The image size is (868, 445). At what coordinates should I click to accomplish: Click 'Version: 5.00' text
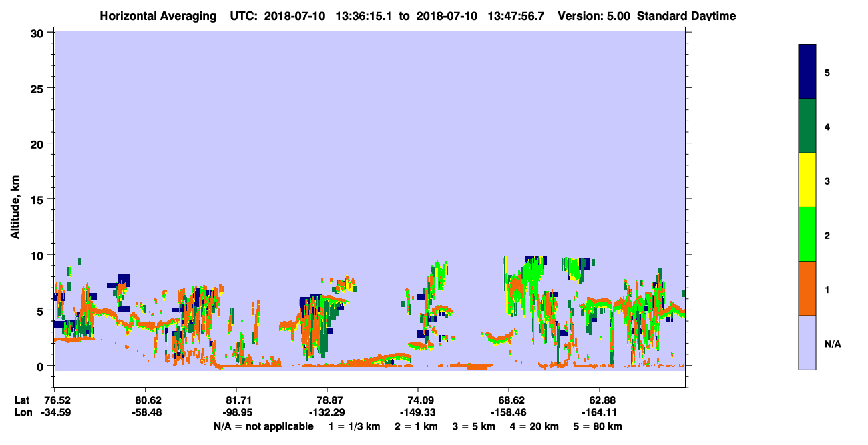coord(593,15)
